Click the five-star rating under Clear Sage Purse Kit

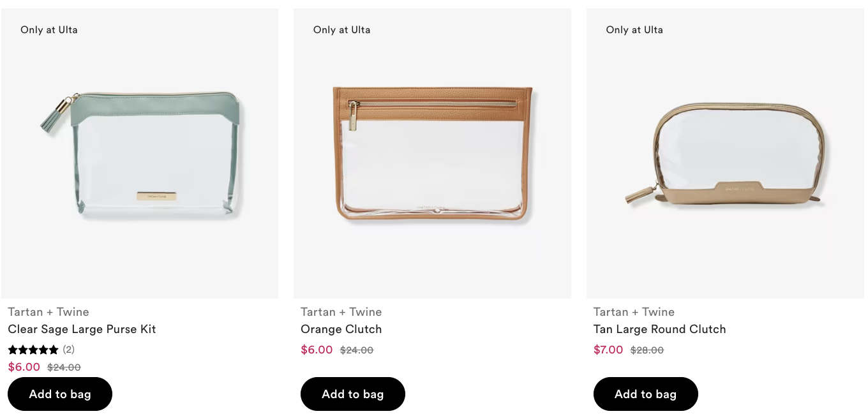pyautogui.click(x=33, y=350)
